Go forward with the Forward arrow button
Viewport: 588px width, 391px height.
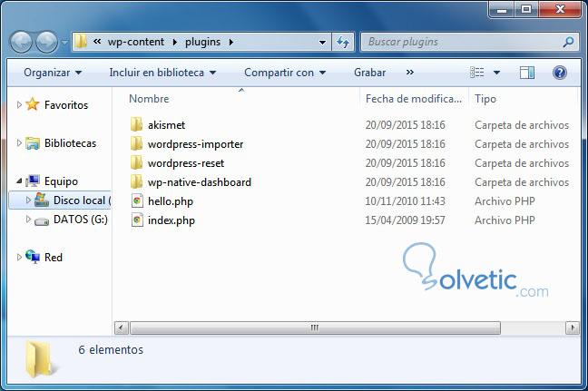46,42
